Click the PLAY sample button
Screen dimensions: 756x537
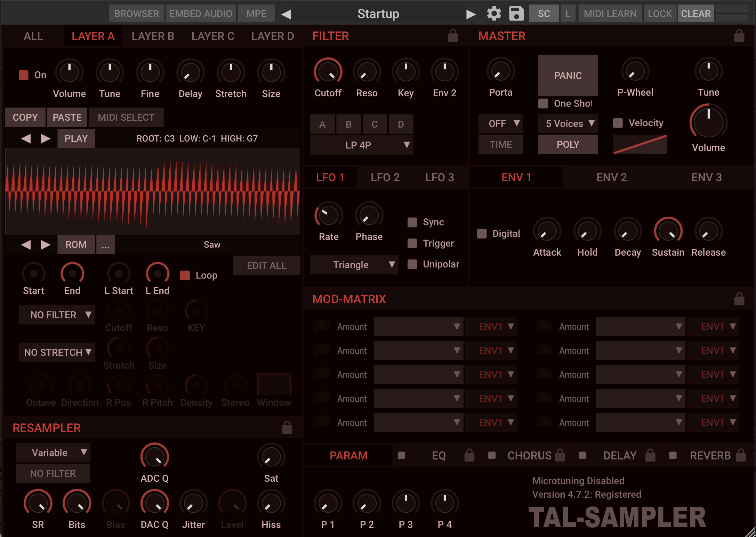click(76, 138)
